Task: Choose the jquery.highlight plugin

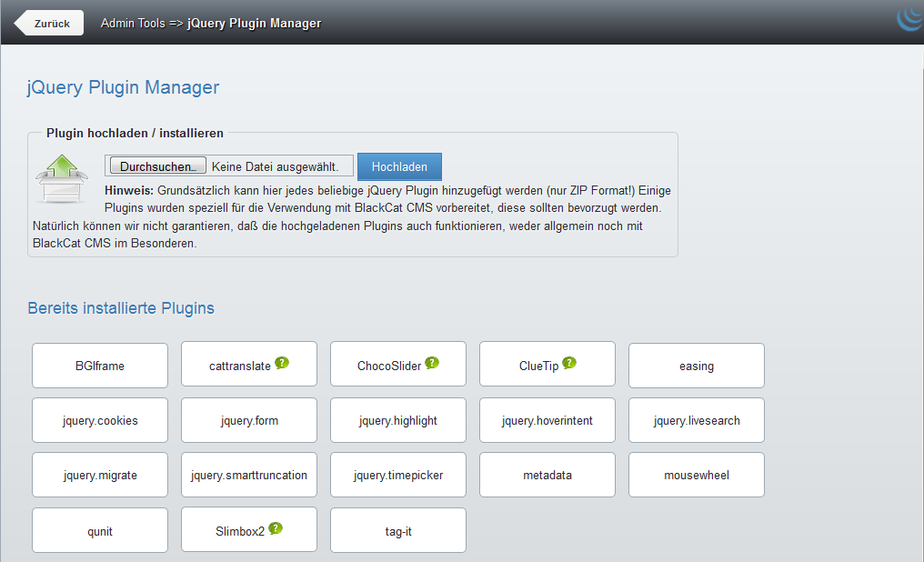Action: click(x=398, y=420)
